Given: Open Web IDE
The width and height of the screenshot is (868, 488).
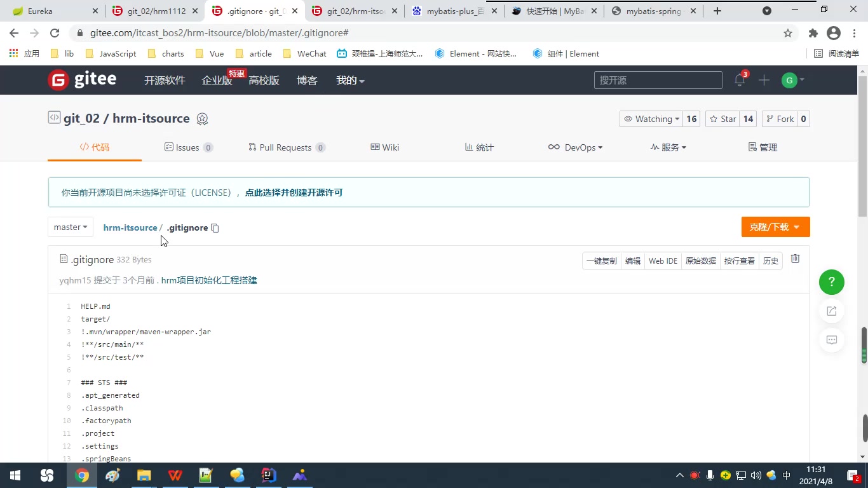Looking at the screenshot, I should pos(663,261).
